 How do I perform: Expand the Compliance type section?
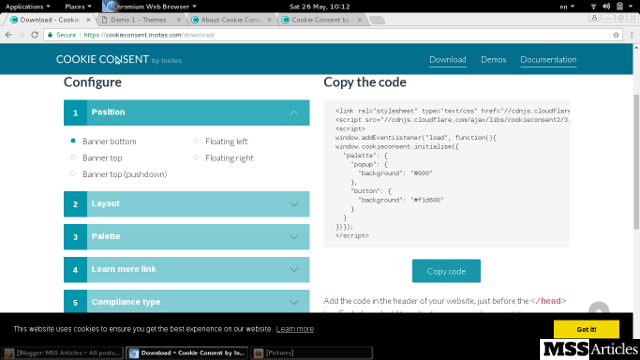coord(187,302)
